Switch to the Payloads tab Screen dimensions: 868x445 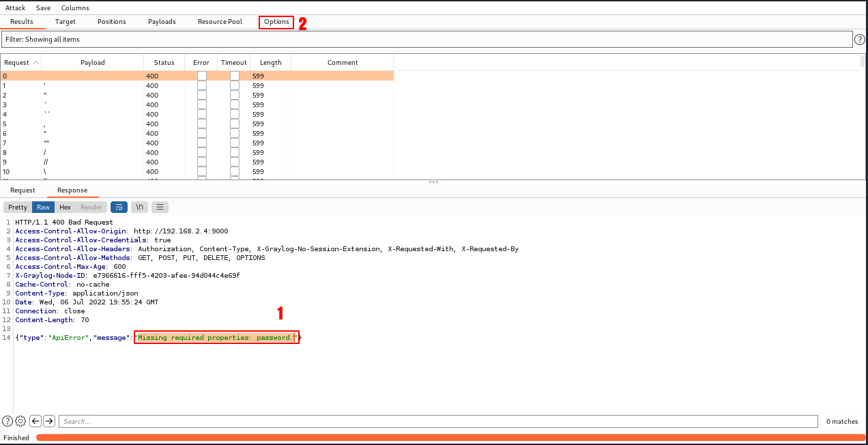[x=162, y=22]
